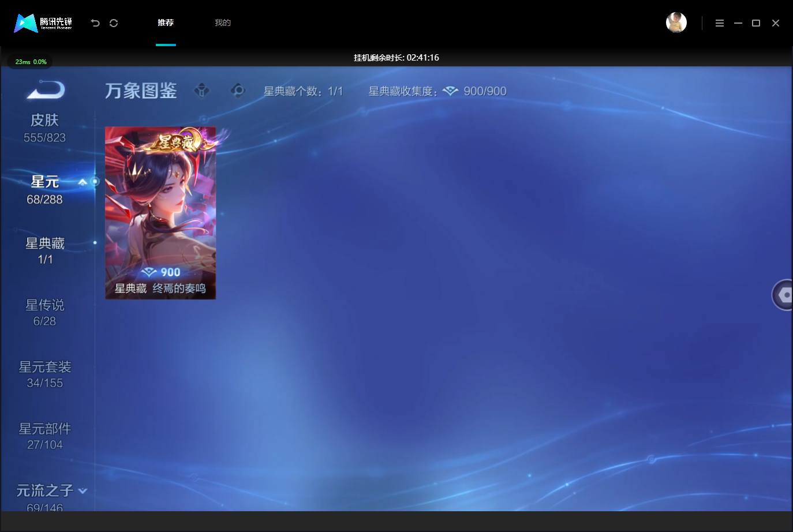Collapse the 星元 section chevron
This screenshot has height=532, width=793.
(x=83, y=182)
